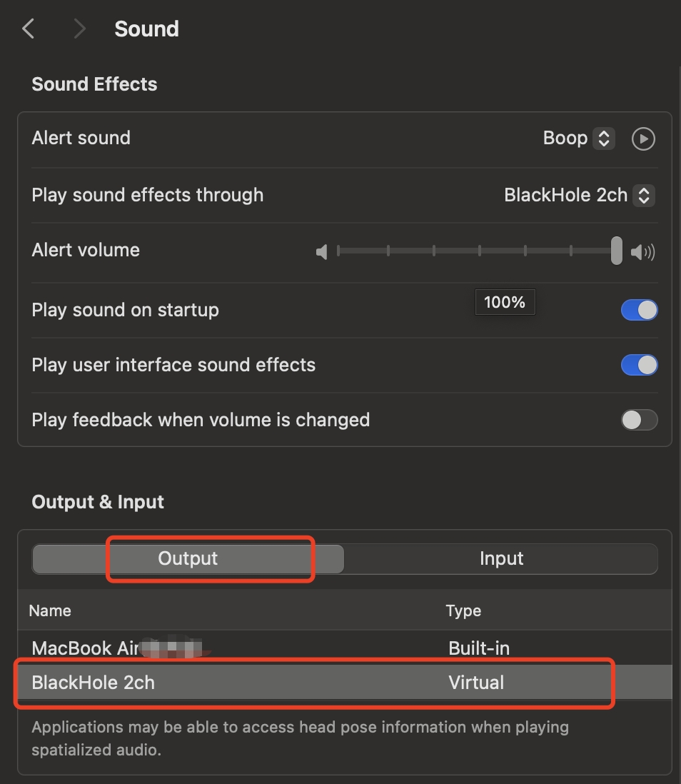Click the low volume speaker icon
This screenshot has width=681, height=784.
pos(322,251)
